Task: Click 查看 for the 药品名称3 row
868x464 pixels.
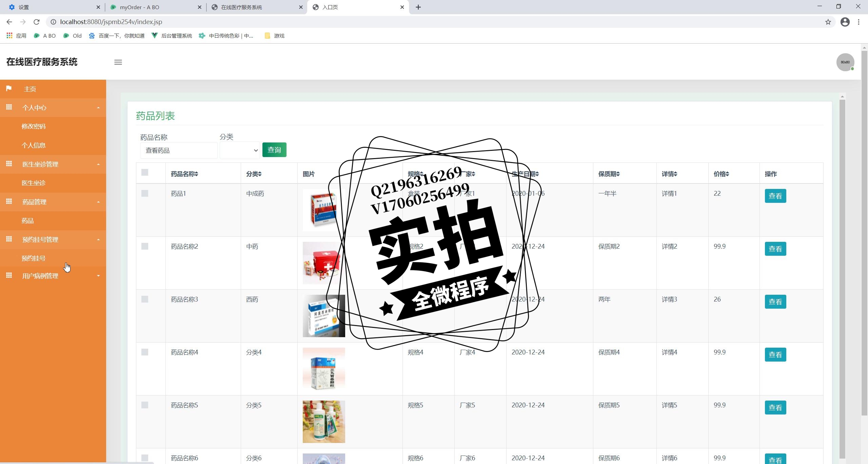Action: coord(775,302)
